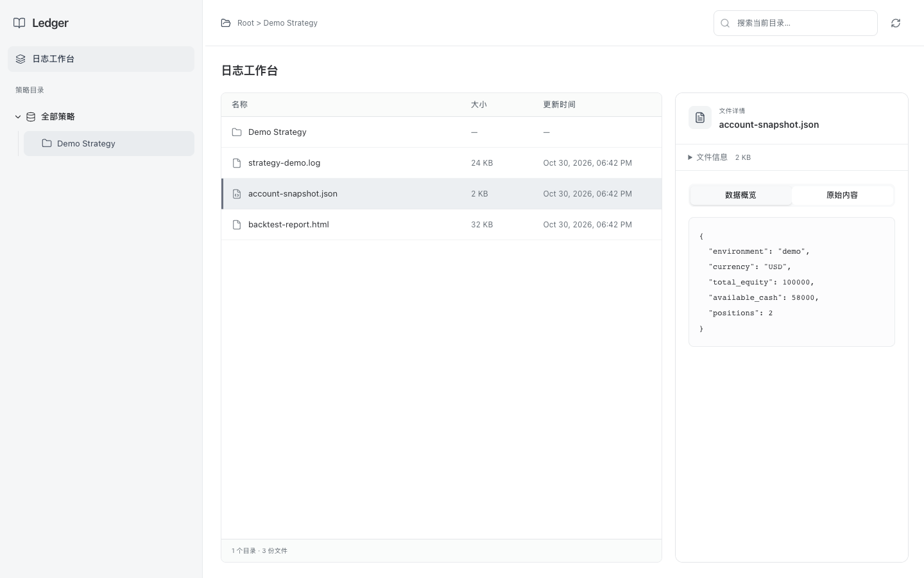This screenshot has width=924, height=578.
Task: Click the 日志工作台 page heading
Action: [249, 71]
